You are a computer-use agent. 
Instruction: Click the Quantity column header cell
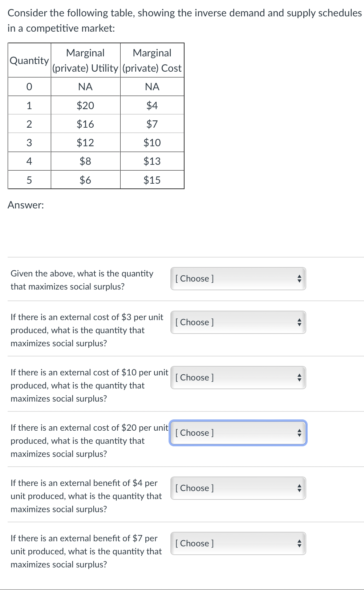coord(29,60)
